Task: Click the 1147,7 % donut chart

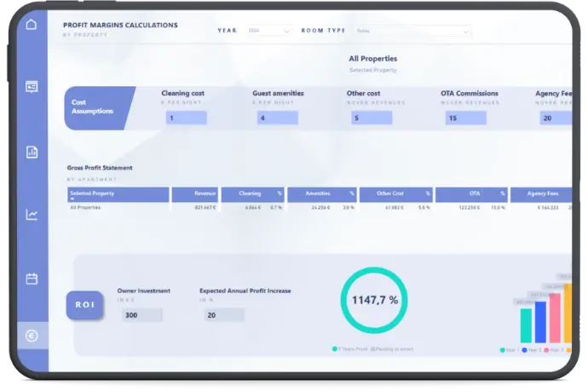Action: coord(376,301)
